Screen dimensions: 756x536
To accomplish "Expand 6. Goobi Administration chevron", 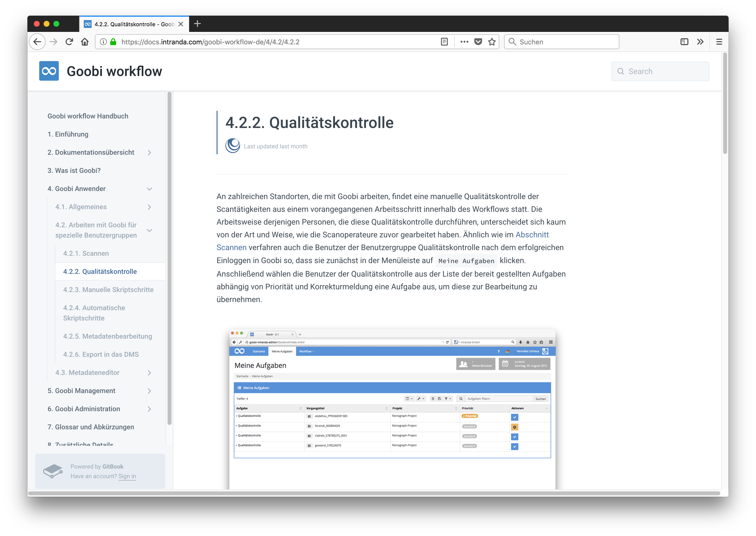I will coord(149,409).
